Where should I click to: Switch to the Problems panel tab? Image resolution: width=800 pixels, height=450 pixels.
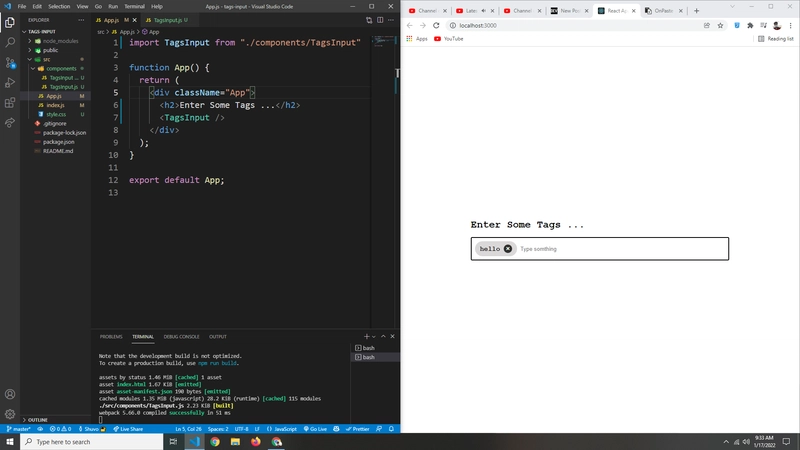[111, 337]
